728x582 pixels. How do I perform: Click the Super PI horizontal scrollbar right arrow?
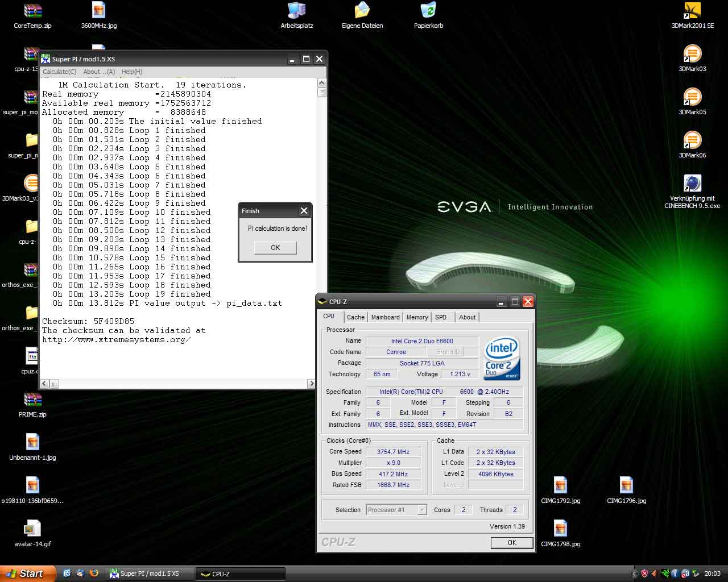point(311,384)
